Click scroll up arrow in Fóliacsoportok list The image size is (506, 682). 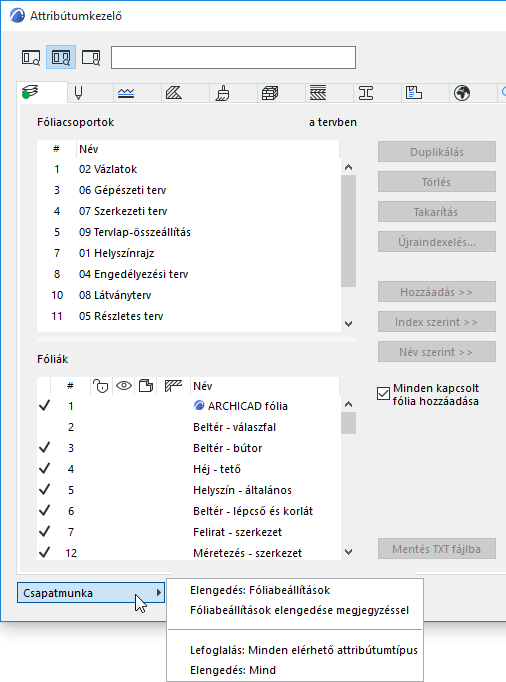349,167
